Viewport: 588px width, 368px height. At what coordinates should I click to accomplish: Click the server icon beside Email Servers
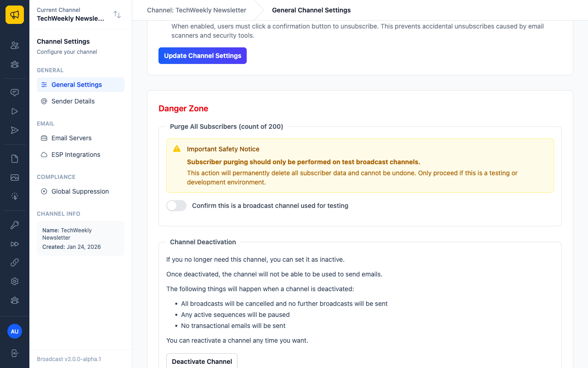coord(44,138)
